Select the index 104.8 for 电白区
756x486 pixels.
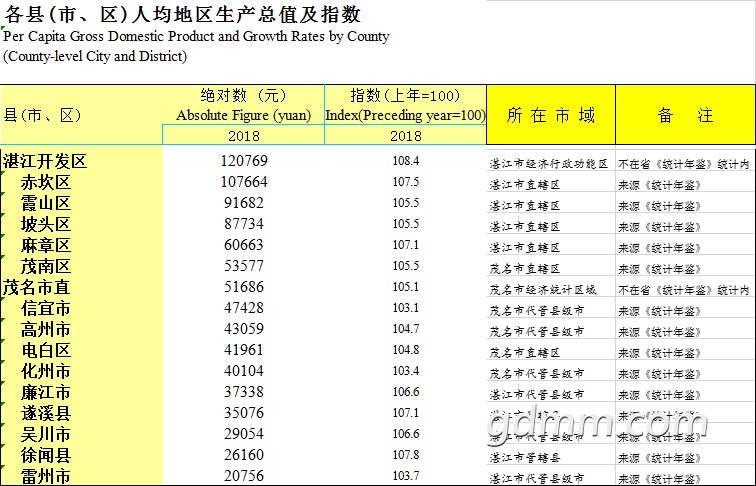(406, 350)
